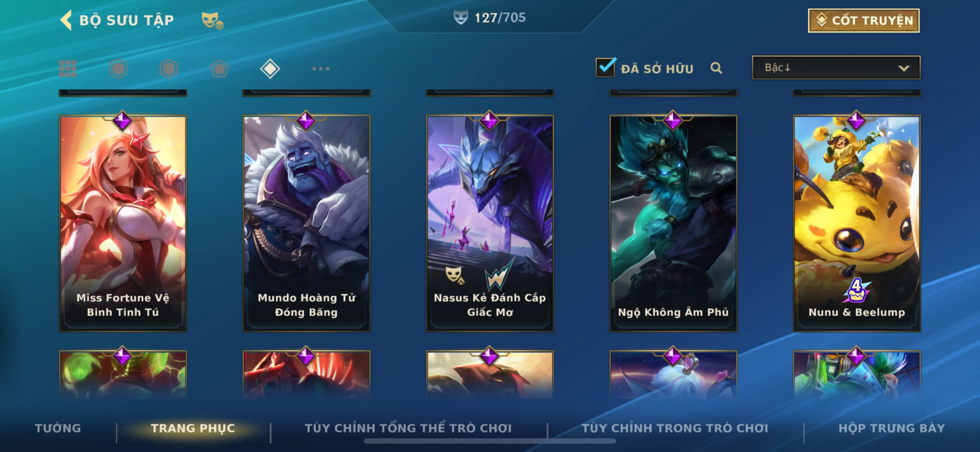Viewport: 980px width, 452px height.
Task: Select the all-rarities grid filter icon
Action: (x=68, y=69)
